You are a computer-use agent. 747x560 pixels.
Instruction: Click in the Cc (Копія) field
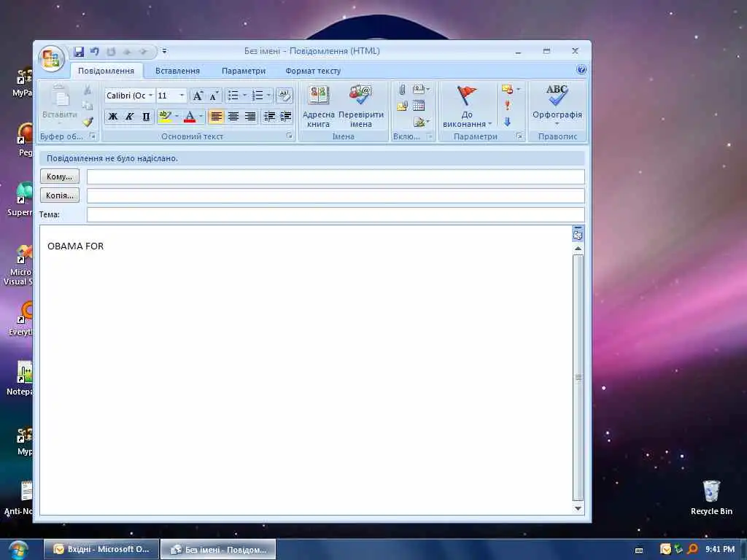[336, 195]
